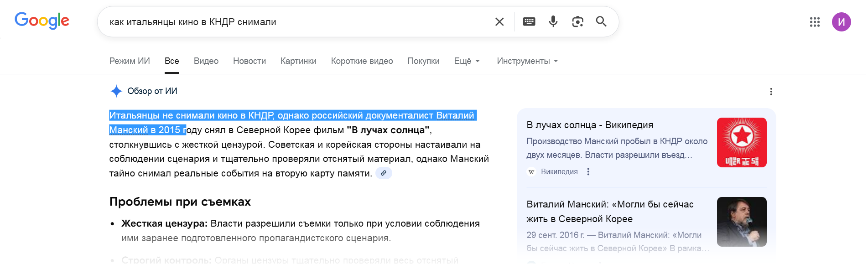Open the Новости tab
Viewport: 868px width, 264px height.
pos(249,61)
